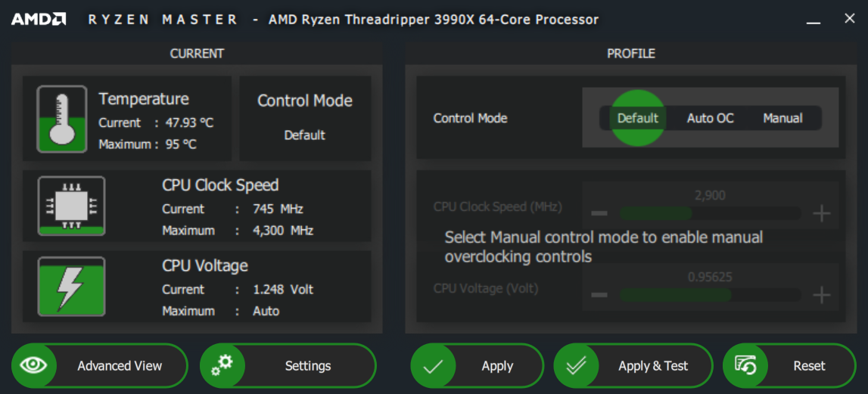
Task: Choose Manual control mode
Action: pyautogui.click(x=782, y=118)
